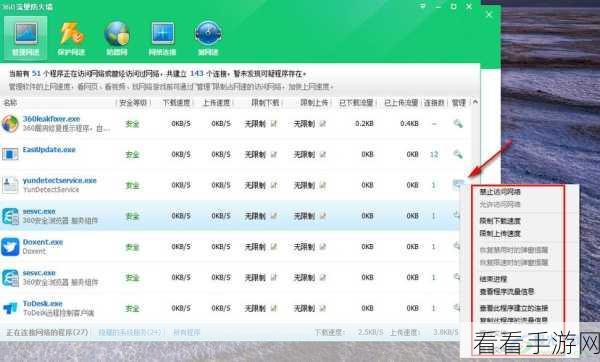
Task: Choose 结束进程 in context menu
Action: (x=493, y=279)
